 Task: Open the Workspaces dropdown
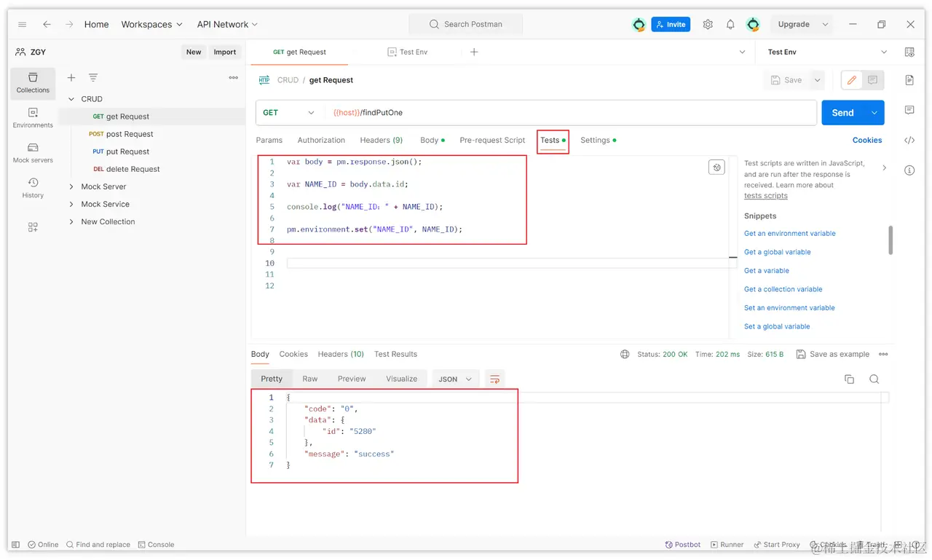152,24
